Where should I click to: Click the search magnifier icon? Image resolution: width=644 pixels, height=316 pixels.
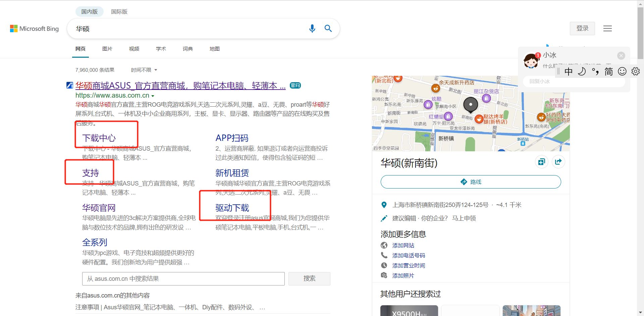coord(328,29)
